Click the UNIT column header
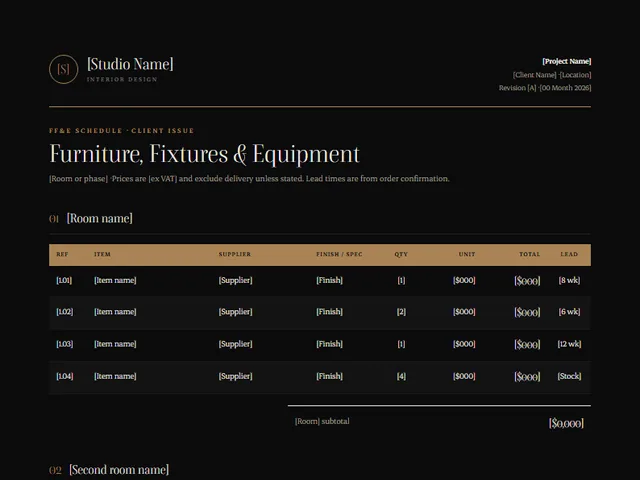Viewport: 640px width, 480px height. pos(467,254)
